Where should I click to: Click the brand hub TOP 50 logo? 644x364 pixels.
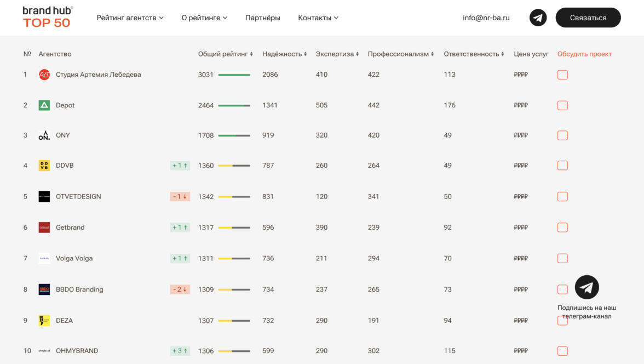(48, 18)
